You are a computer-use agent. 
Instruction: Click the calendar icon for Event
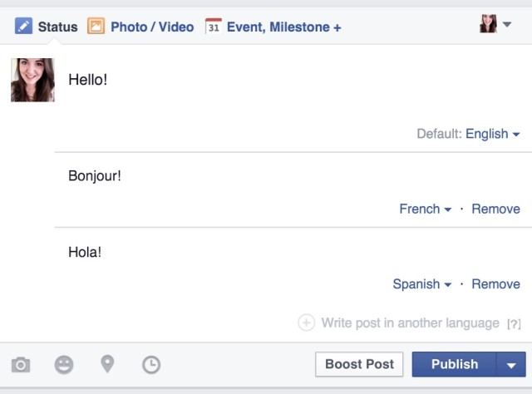214,27
